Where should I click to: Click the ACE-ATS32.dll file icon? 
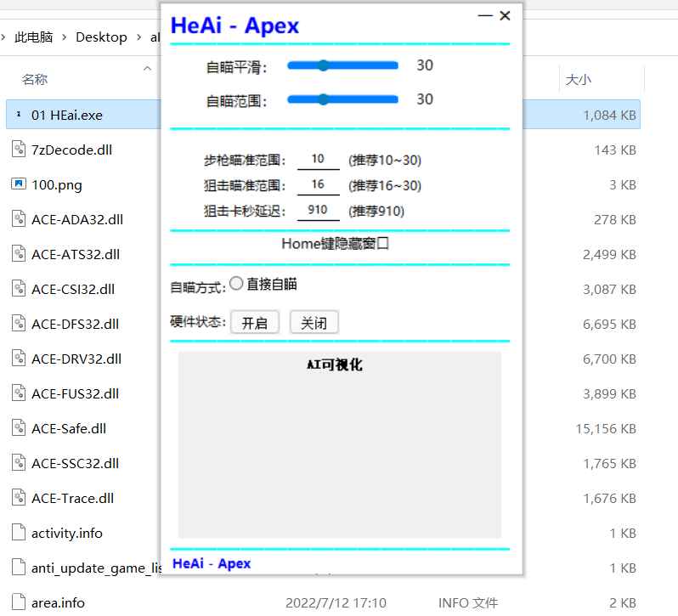tap(18, 254)
